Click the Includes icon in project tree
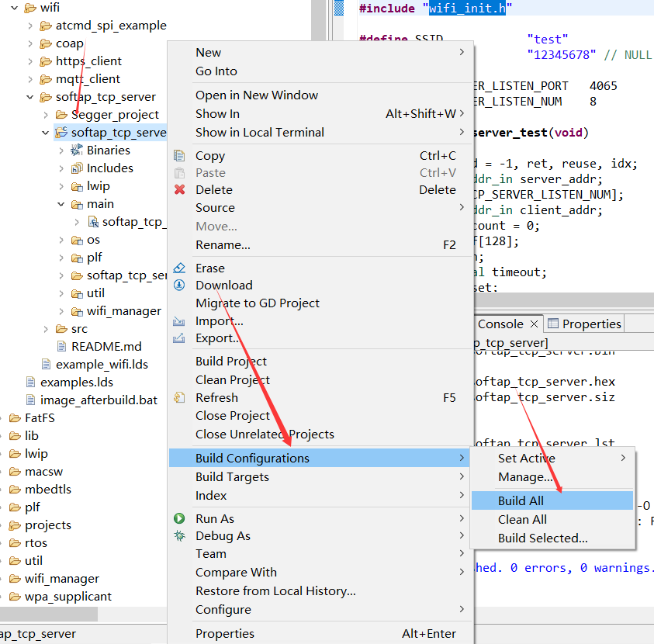This screenshot has height=644, width=654. [x=77, y=168]
